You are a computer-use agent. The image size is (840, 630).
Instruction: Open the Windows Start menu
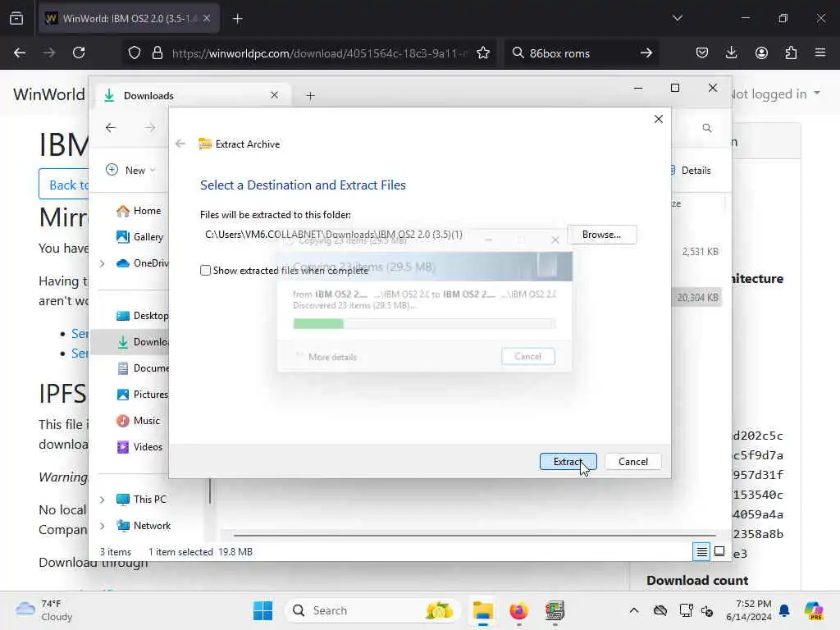[x=262, y=610]
